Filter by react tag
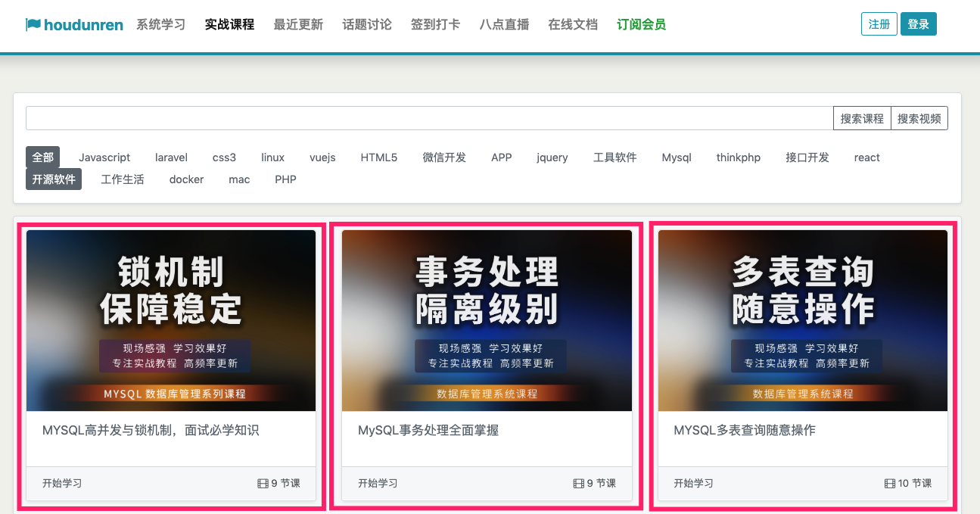Screen dimensions: 980x514 click(x=867, y=157)
